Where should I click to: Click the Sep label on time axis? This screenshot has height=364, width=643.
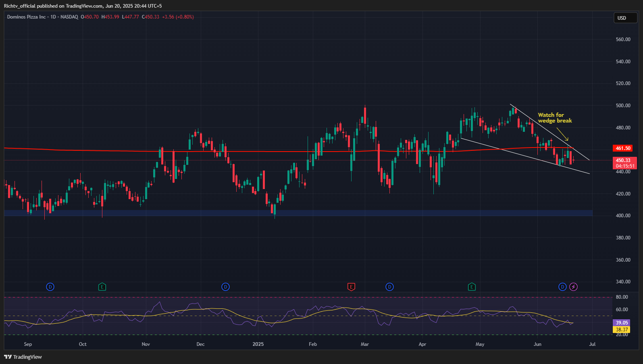coord(28,344)
